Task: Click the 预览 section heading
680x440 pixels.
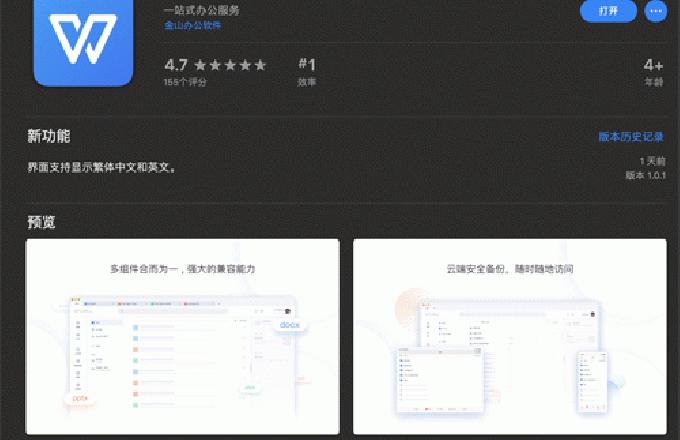Action: pos(42,221)
